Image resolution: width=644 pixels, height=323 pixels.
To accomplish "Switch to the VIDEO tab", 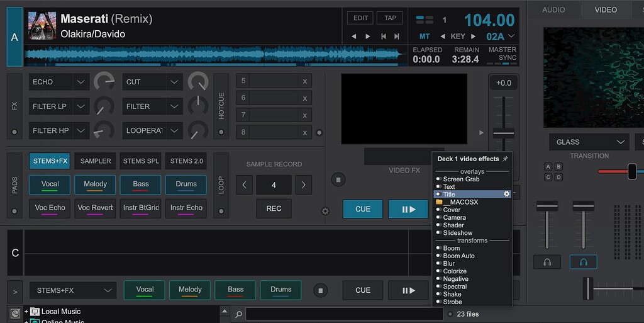I will pyautogui.click(x=606, y=10).
